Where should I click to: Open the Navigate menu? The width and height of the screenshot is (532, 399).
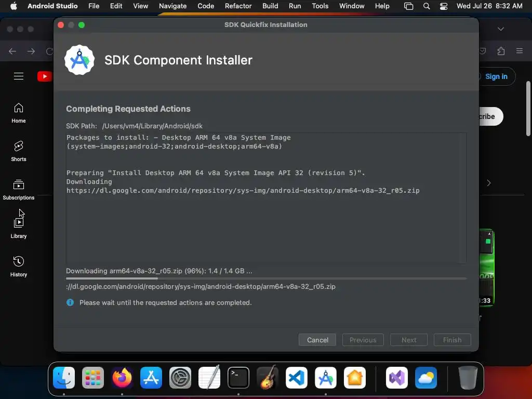172,6
